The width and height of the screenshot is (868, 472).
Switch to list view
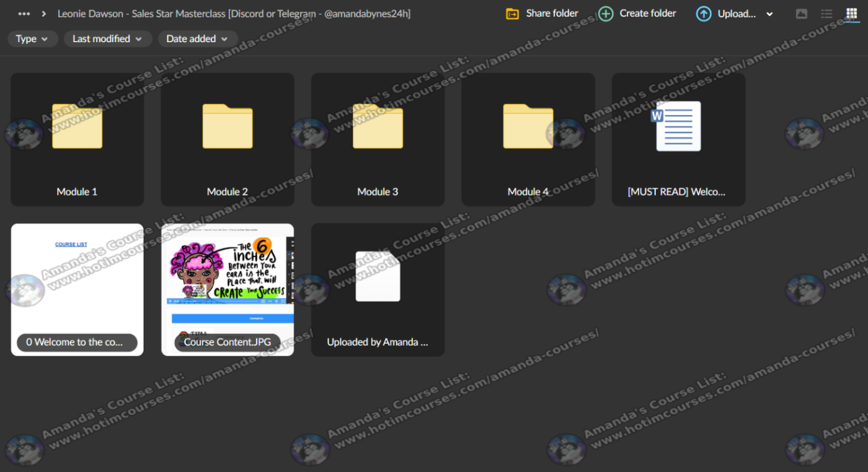click(x=826, y=14)
